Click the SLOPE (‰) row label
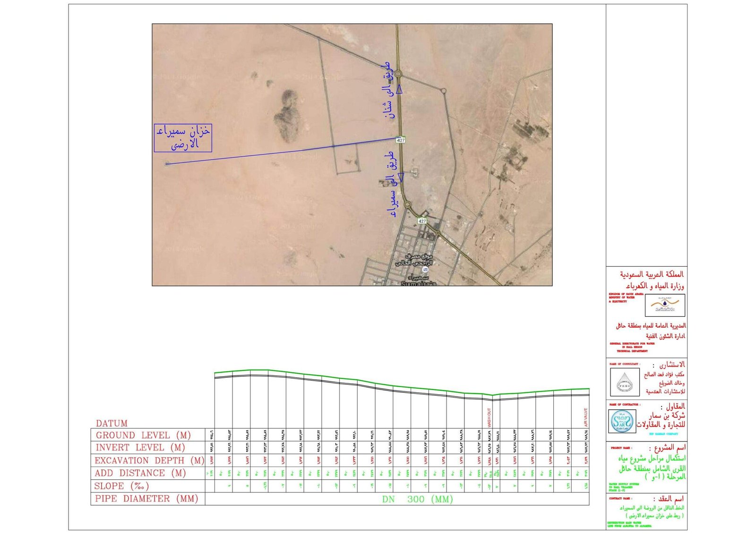756x534 pixels. (x=121, y=486)
